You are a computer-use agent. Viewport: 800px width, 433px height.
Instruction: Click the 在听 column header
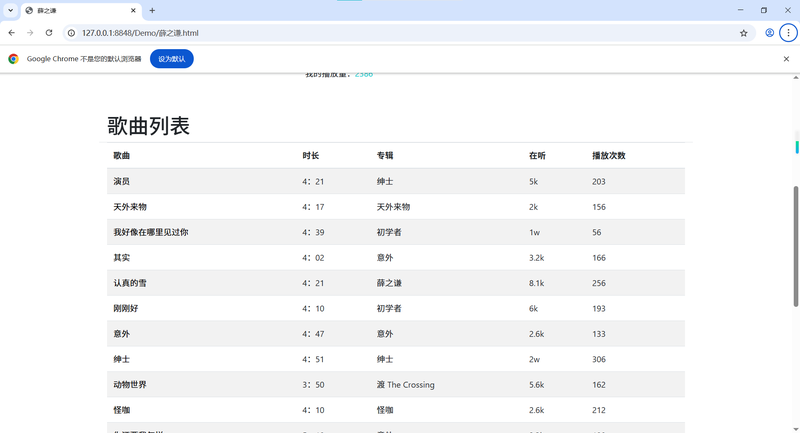[x=537, y=156]
